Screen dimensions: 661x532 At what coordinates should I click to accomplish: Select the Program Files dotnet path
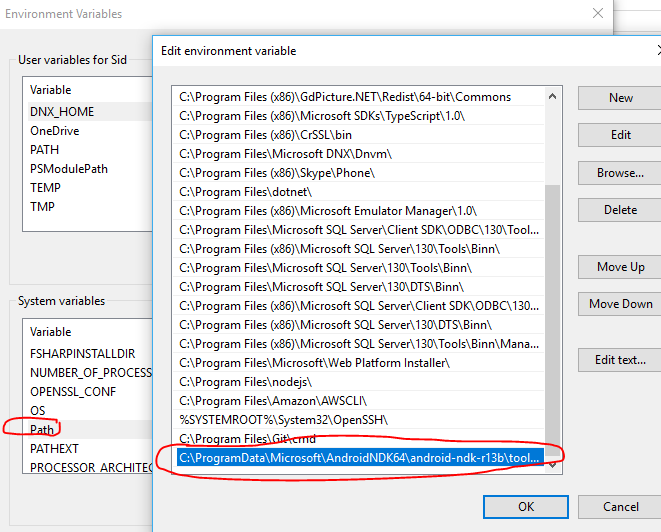coord(358,192)
